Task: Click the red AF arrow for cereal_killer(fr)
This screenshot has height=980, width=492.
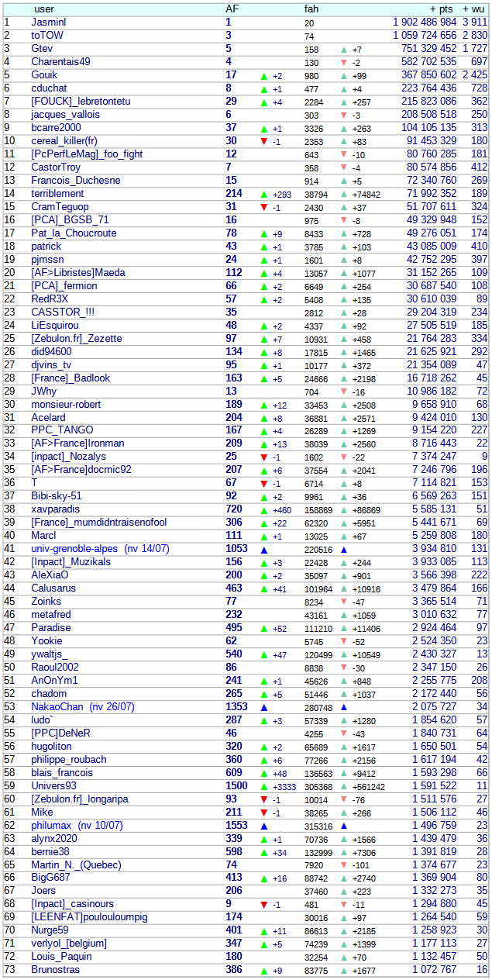Action: click(264, 141)
